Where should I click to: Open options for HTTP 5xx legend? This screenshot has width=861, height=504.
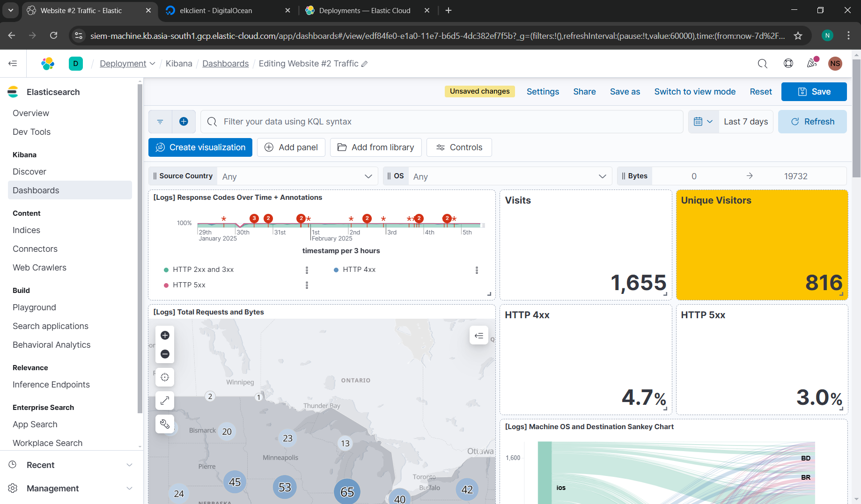click(x=307, y=285)
